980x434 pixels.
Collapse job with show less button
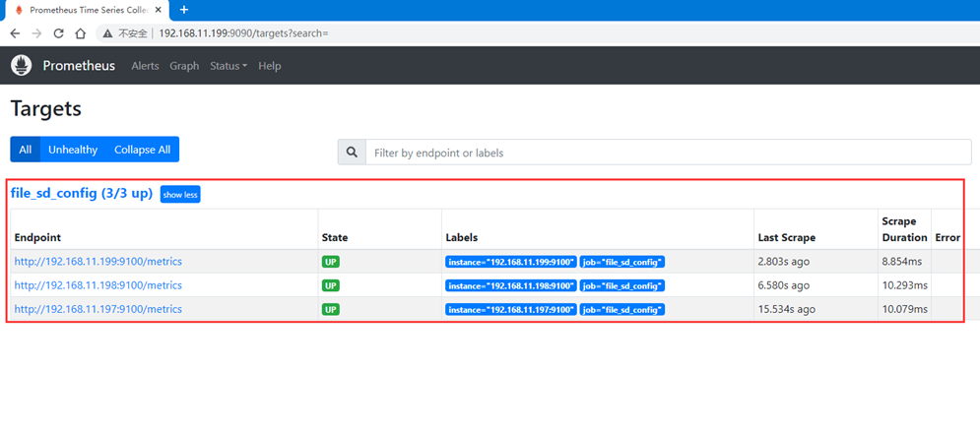pos(180,194)
